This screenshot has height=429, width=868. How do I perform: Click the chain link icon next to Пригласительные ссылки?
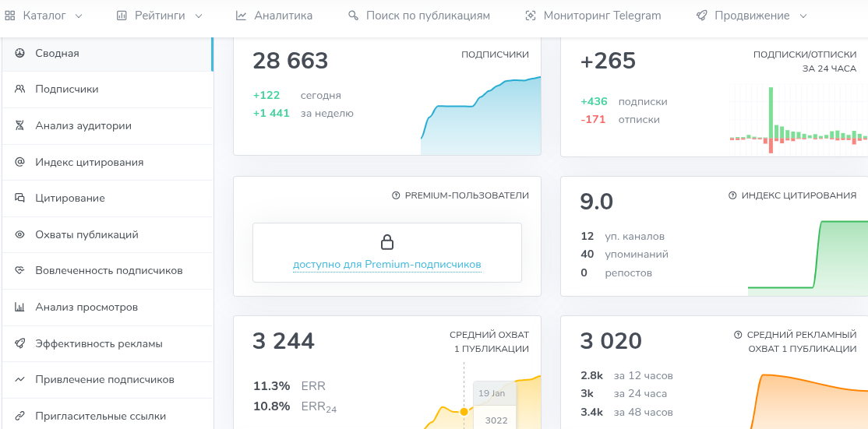coord(20,416)
